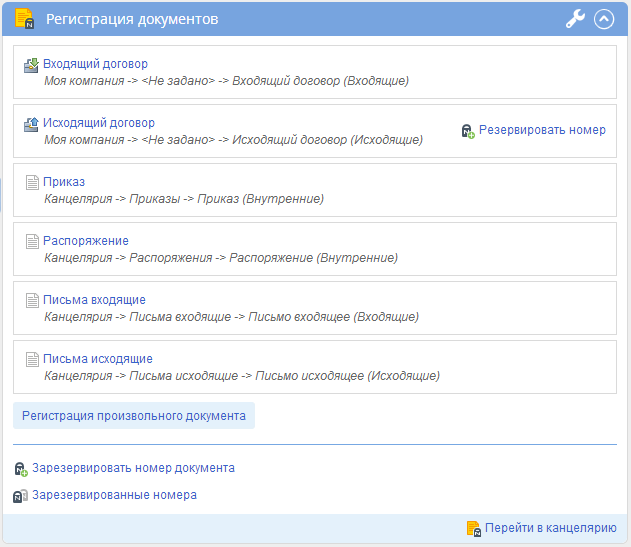631x547 pixels.
Task: Click the Письма входящие document icon
Action: click(x=32, y=300)
